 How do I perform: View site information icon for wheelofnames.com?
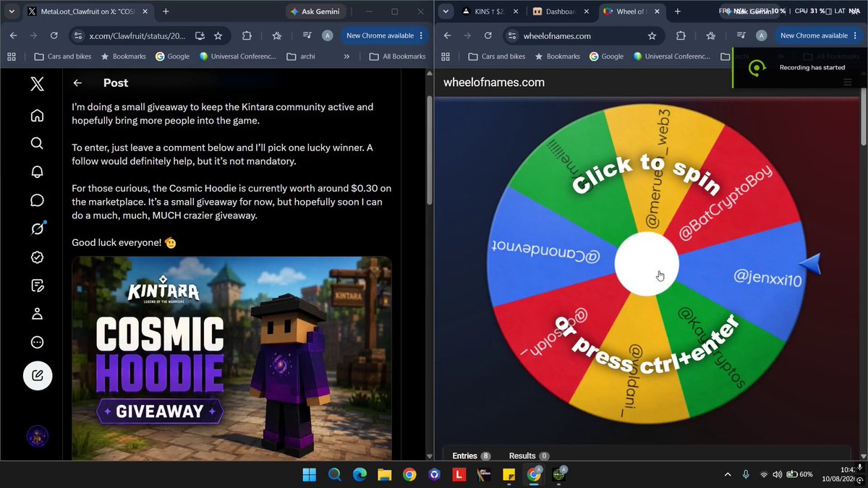click(x=513, y=35)
